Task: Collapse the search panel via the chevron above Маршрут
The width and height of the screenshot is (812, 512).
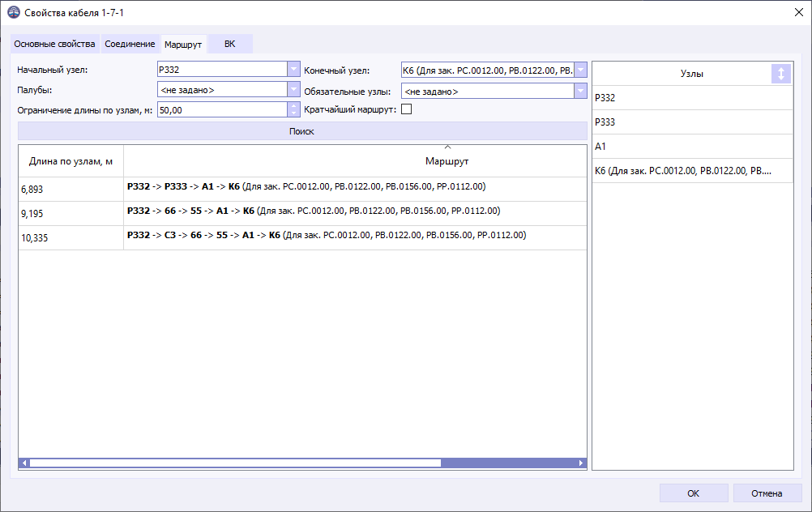Action: [x=447, y=147]
